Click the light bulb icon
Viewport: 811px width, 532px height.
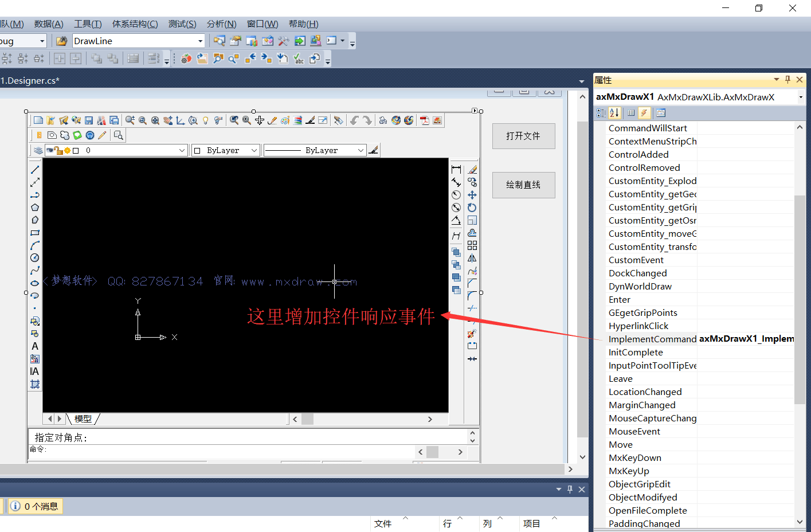click(206, 120)
